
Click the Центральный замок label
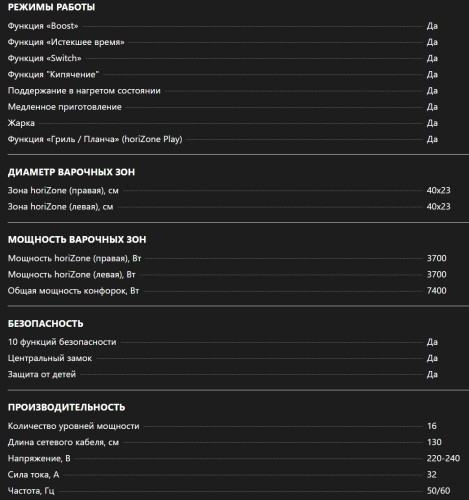[50, 358]
